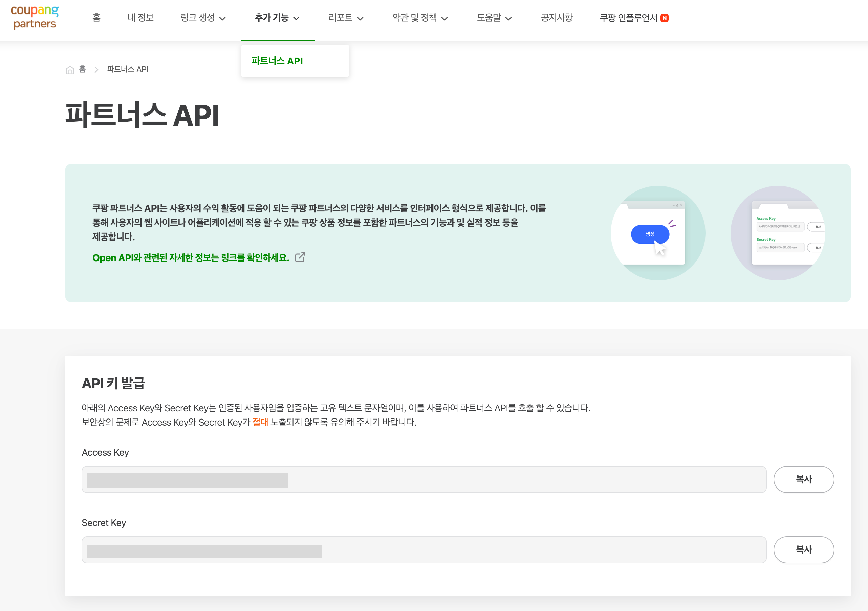This screenshot has width=868, height=611.
Task: Go to 홈 in the top navigation
Action: coord(96,17)
